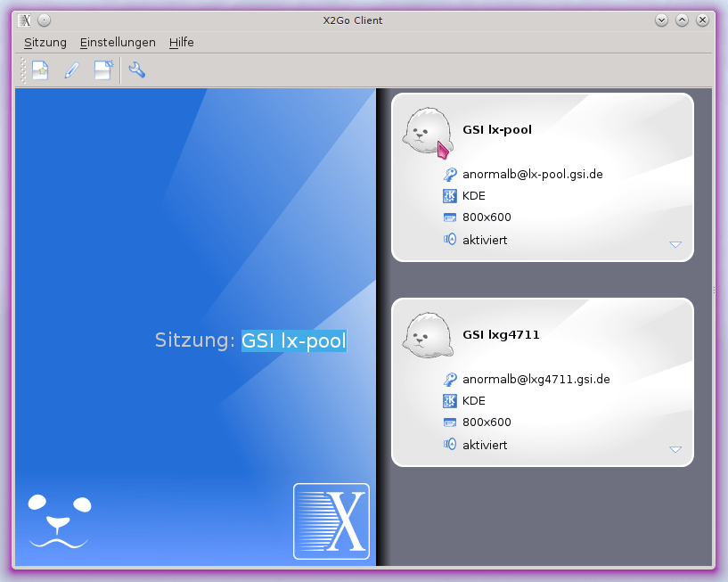Open the Einstellungen menu

(118, 42)
